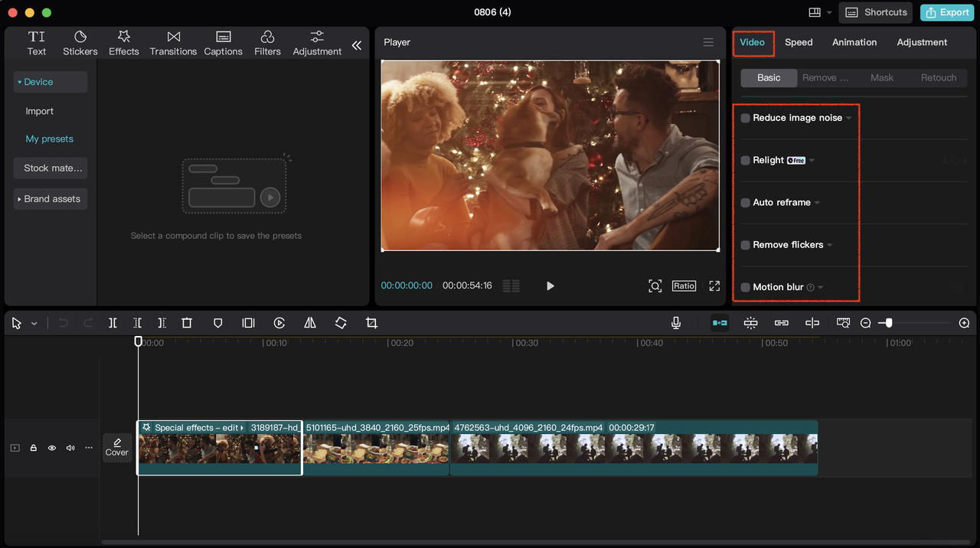Click the Ratio button in Player

coord(684,285)
